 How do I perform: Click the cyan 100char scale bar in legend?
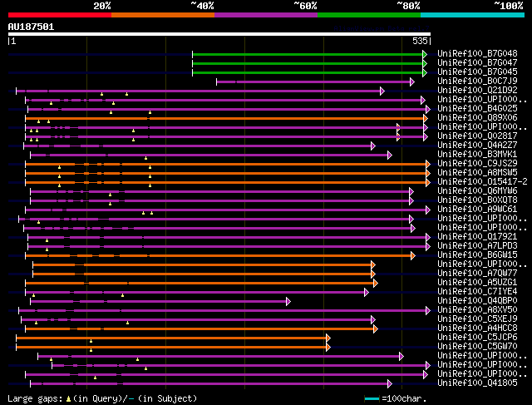[x=372, y=398]
